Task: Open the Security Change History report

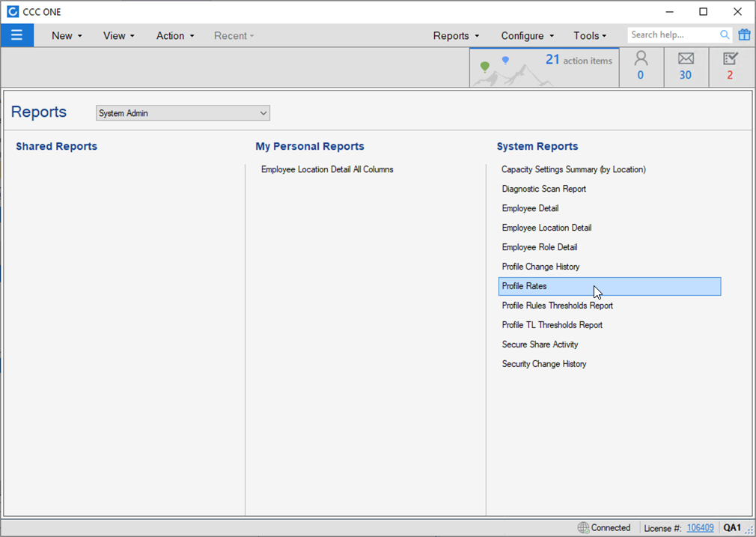Action: [544, 364]
